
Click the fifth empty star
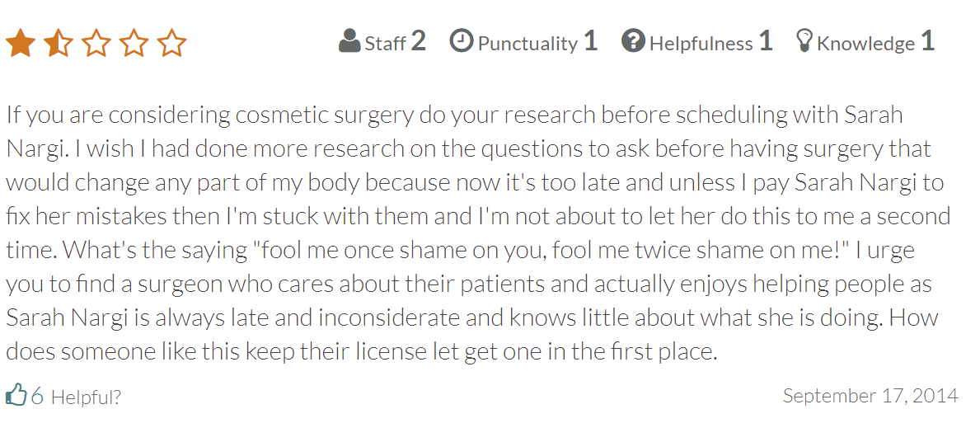[171, 43]
